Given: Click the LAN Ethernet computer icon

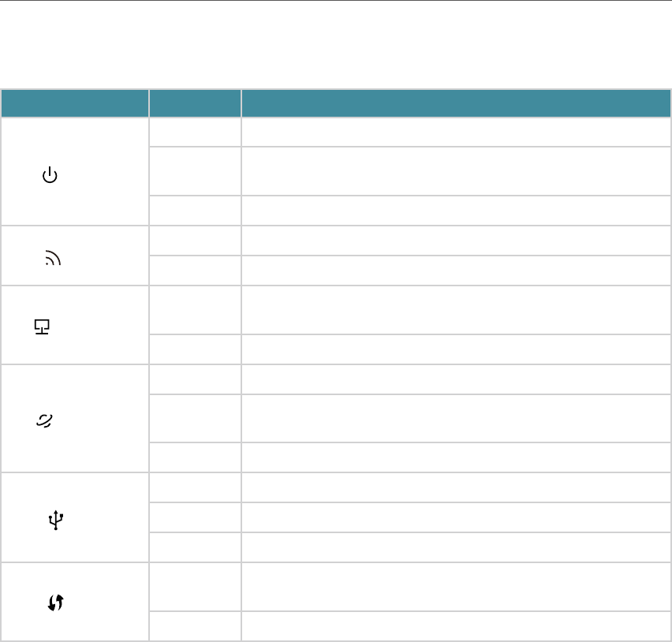Looking at the screenshot, I should (x=42, y=327).
